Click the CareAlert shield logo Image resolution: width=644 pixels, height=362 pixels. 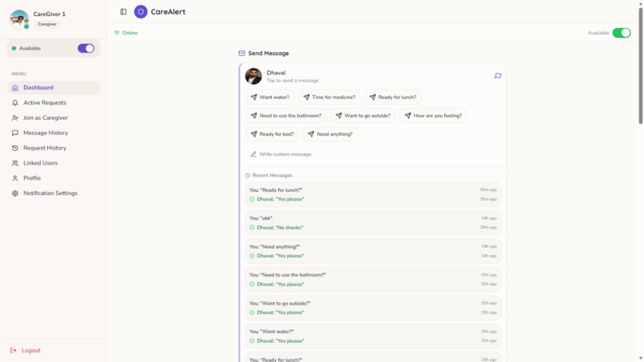(x=141, y=12)
